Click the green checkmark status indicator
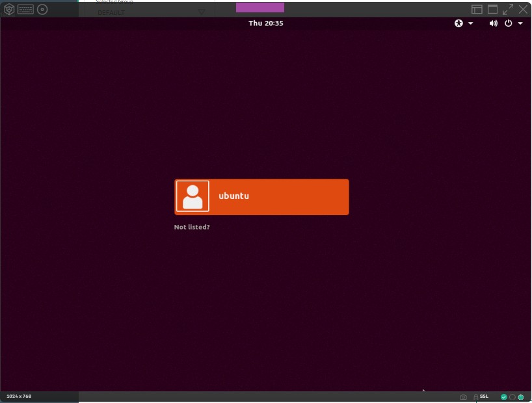This screenshot has height=403, width=532. (x=504, y=397)
